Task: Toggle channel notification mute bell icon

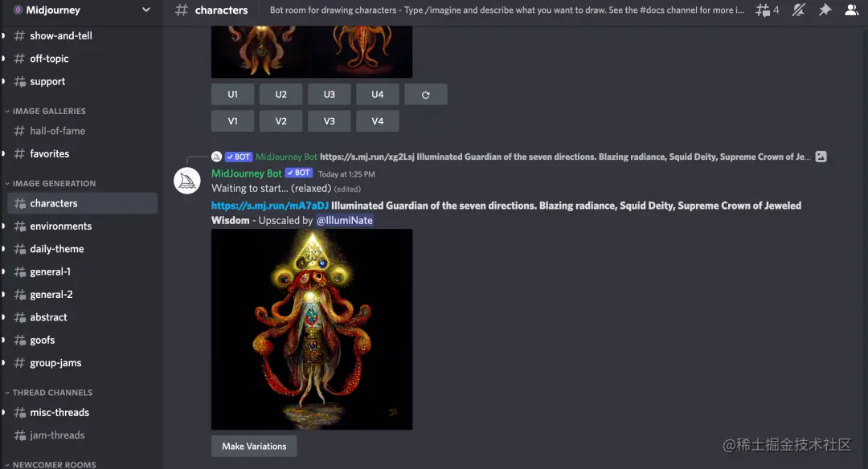Action: point(798,10)
